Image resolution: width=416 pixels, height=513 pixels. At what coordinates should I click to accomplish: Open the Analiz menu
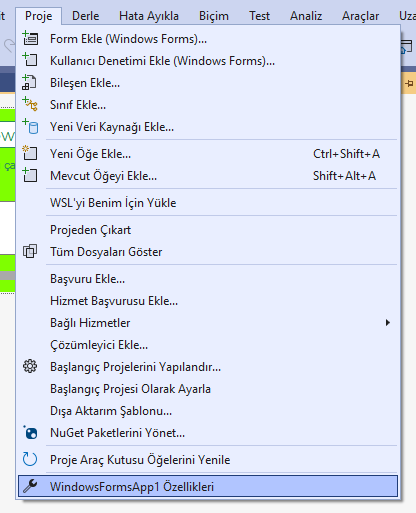(306, 16)
